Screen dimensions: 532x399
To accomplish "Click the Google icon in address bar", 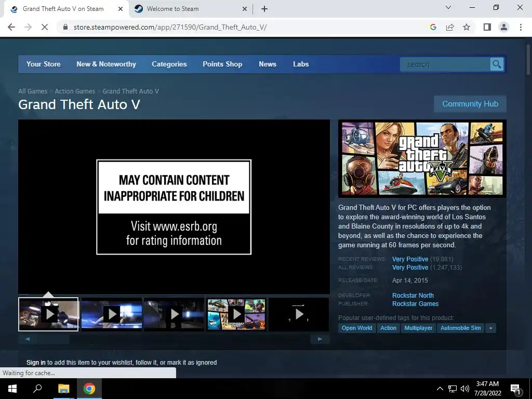I will pyautogui.click(x=433, y=27).
